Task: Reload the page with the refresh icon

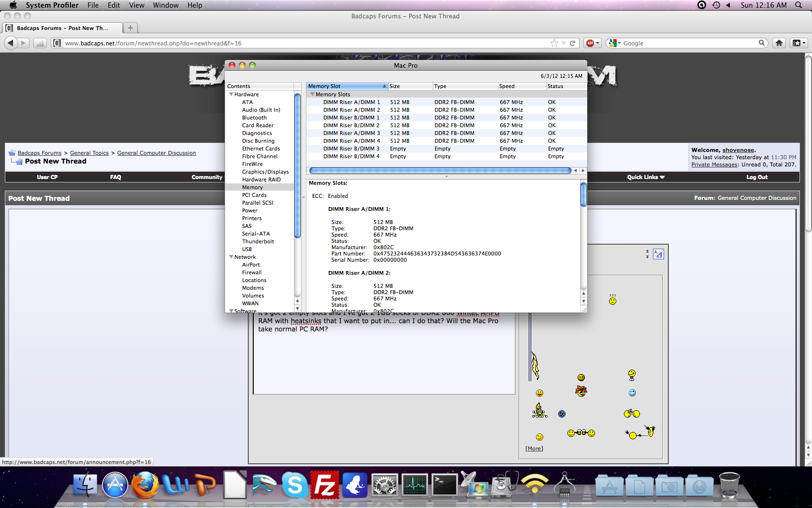Action: tap(573, 43)
